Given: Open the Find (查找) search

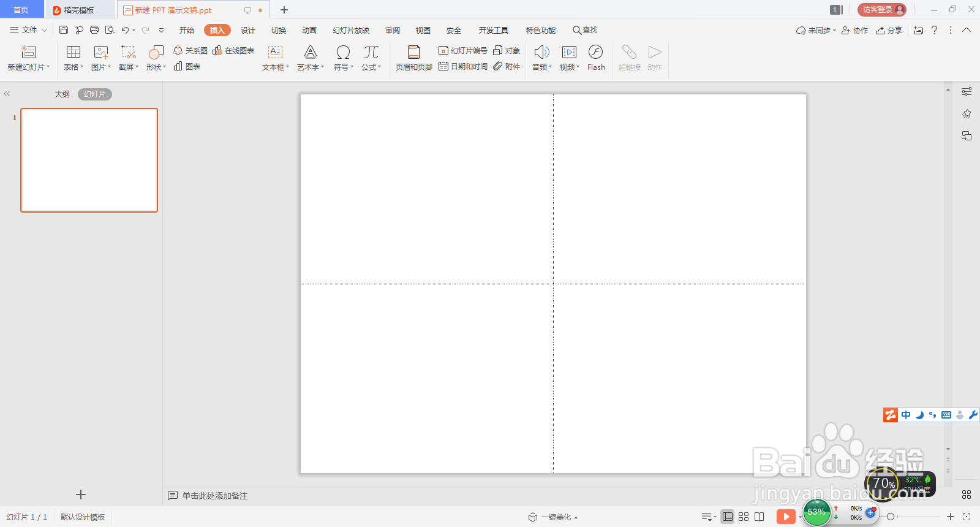Looking at the screenshot, I should (x=585, y=30).
